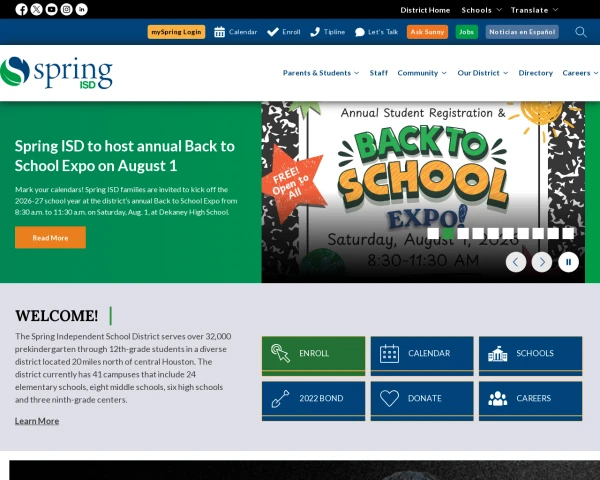
Task: Click the SCHOOLS tile label
Action: click(x=535, y=353)
